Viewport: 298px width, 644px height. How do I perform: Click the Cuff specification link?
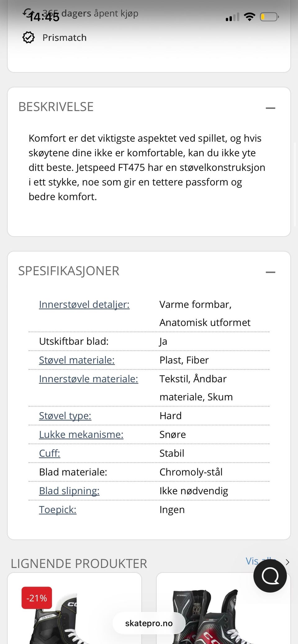click(50, 453)
